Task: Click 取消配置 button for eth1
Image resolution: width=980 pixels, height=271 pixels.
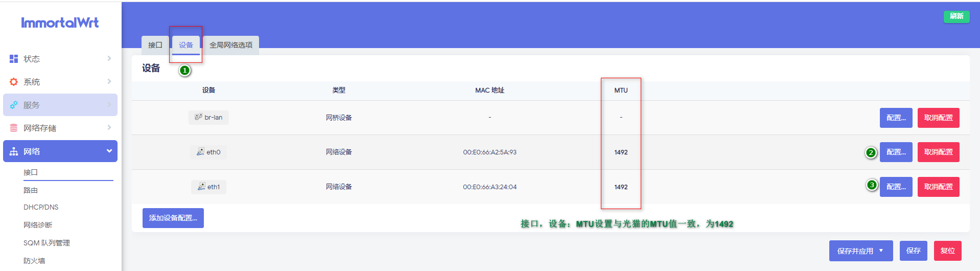Action: coord(938,187)
